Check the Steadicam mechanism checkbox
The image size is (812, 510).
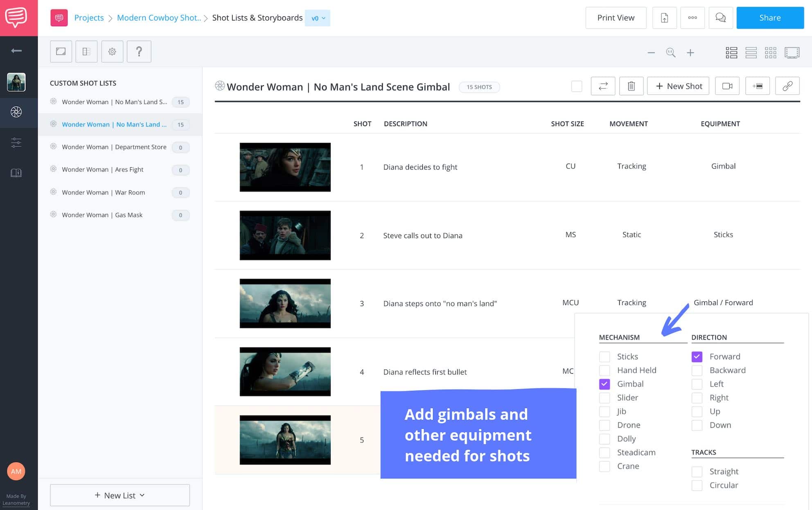click(x=604, y=453)
